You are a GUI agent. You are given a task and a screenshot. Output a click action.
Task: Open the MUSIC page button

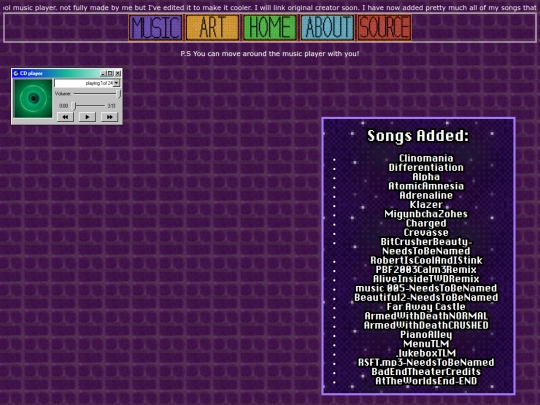coord(156,28)
